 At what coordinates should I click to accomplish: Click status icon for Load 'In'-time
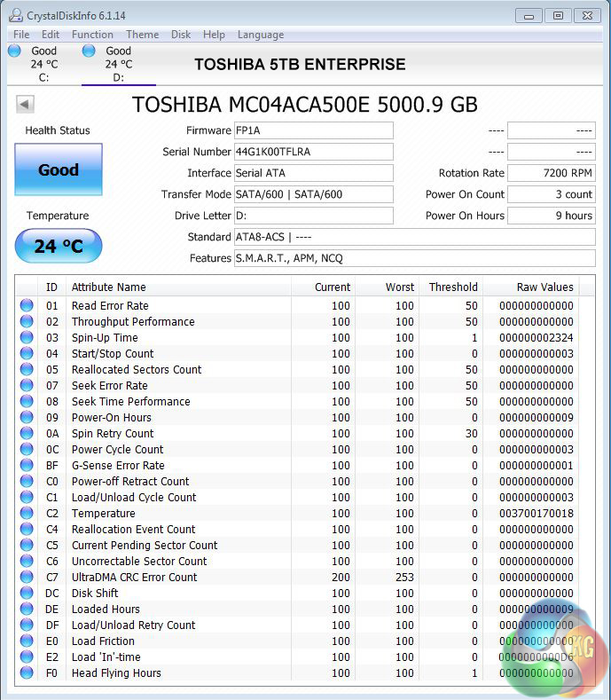[27, 657]
